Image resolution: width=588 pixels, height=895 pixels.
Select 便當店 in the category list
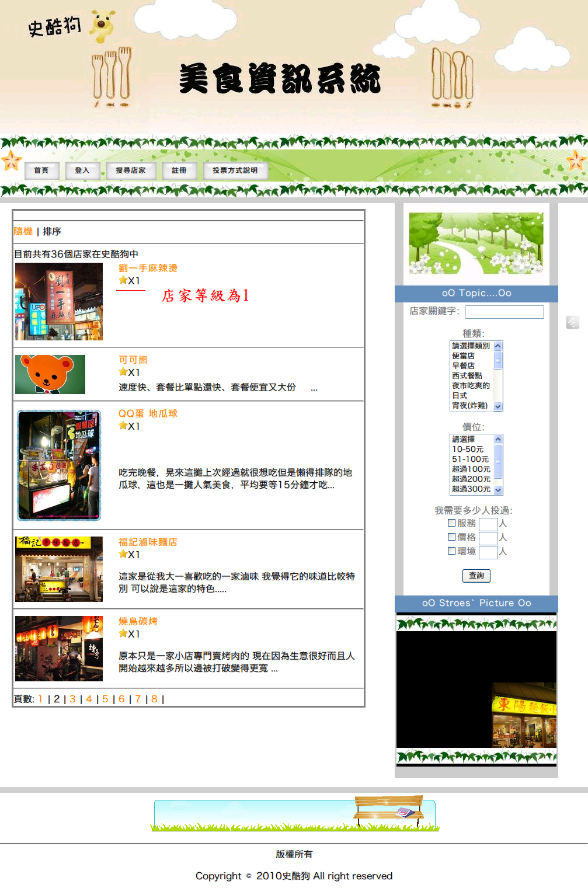[x=464, y=356]
